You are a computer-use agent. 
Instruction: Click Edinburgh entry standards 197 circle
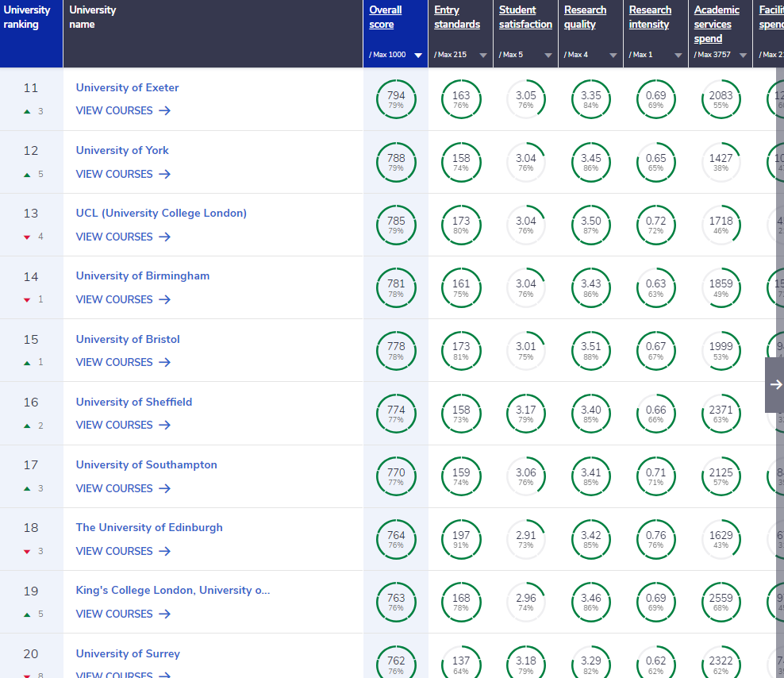coord(461,539)
